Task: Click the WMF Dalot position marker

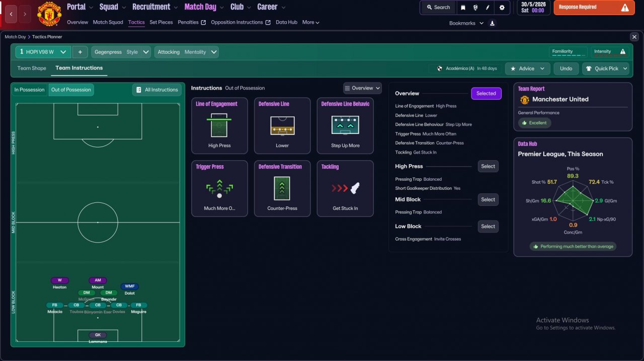Action: click(129, 286)
